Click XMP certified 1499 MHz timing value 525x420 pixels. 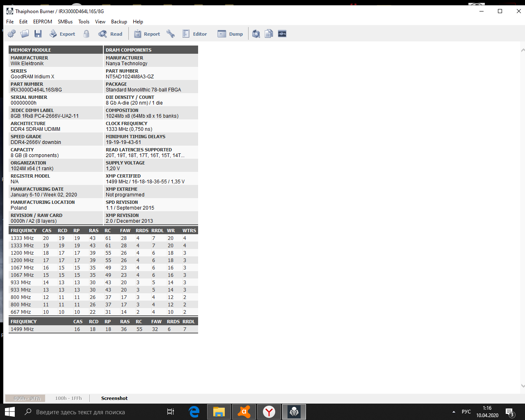click(145, 182)
